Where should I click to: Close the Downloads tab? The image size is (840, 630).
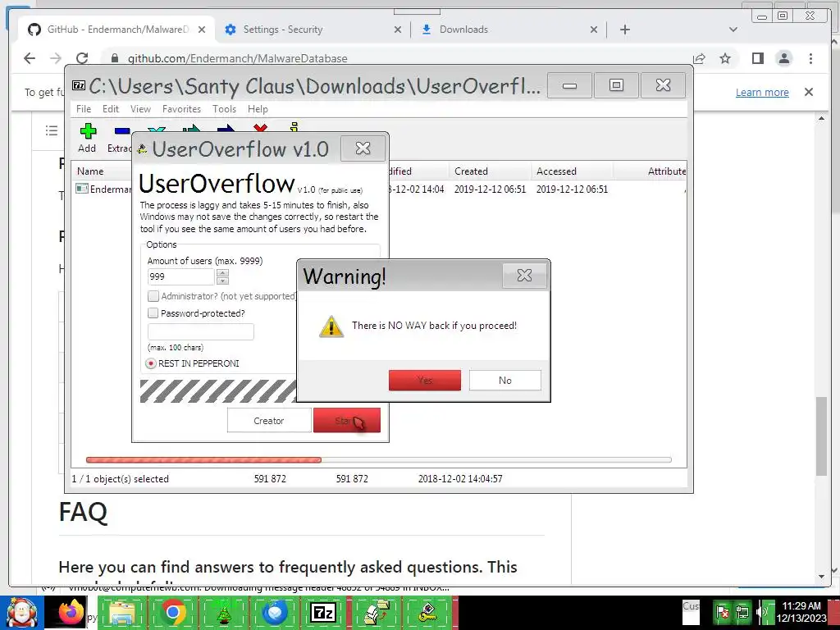(x=594, y=30)
